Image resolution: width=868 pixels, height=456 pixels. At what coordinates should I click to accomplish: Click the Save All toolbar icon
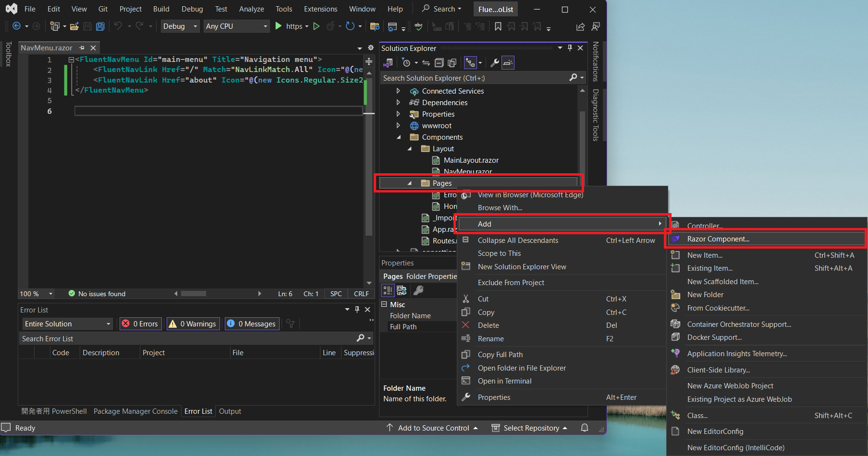[x=100, y=26]
